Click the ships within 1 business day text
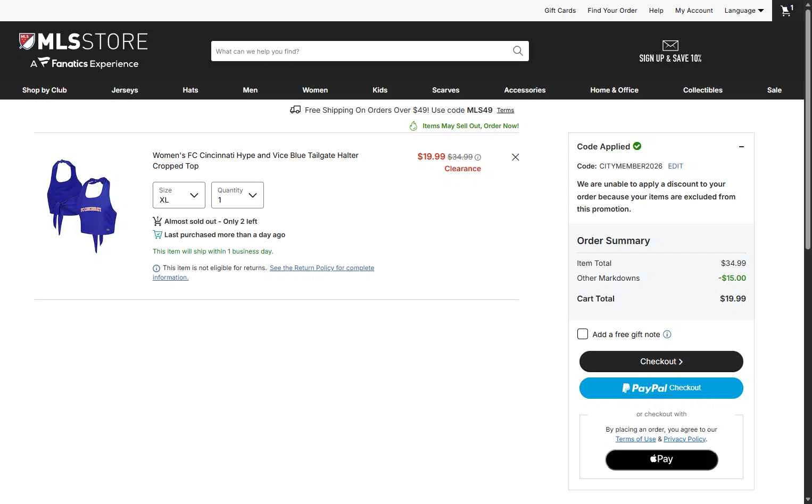 tap(213, 251)
